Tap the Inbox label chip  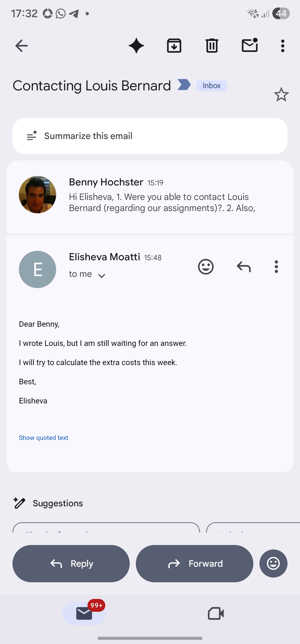pos(211,86)
